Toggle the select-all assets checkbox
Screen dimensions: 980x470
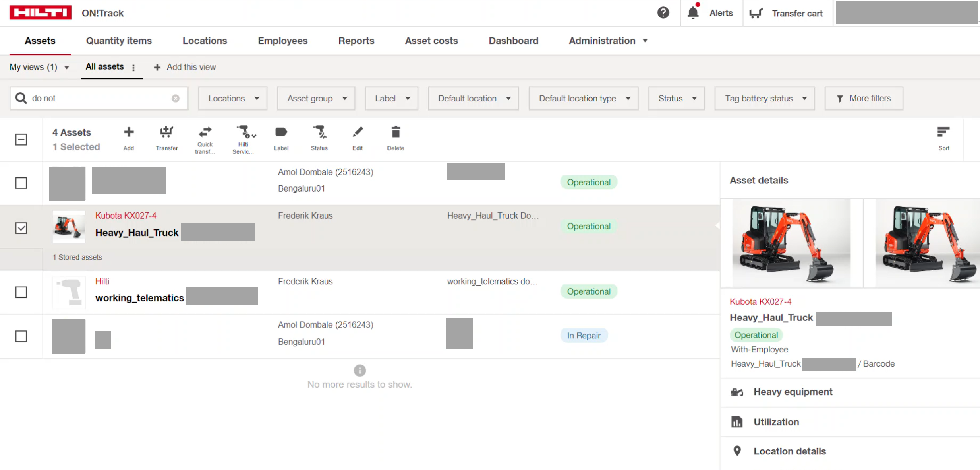21,140
